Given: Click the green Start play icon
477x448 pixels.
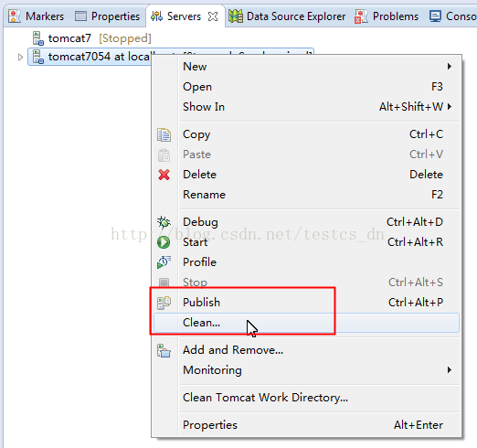Looking at the screenshot, I should click(x=164, y=242).
